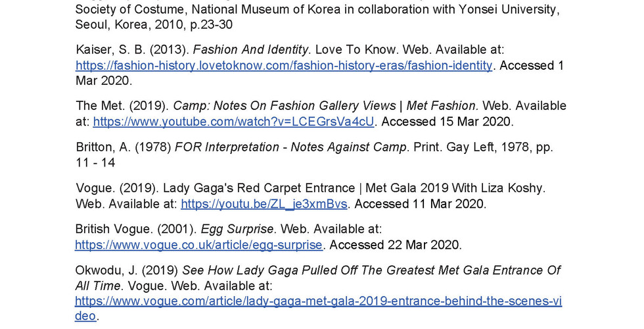Open the vogue.co.uk egg-surprise link
Viewport: 644px width, 329px height.
198,245
